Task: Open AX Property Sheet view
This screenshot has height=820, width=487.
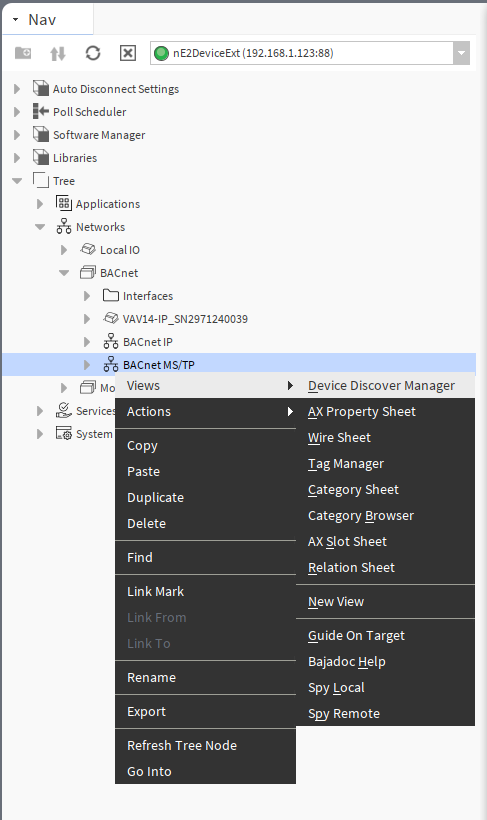Action: tap(386, 412)
